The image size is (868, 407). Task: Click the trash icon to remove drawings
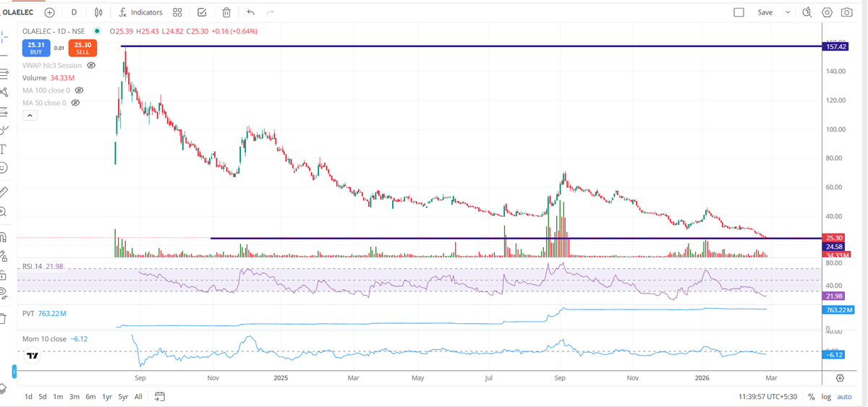click(226, 12)
